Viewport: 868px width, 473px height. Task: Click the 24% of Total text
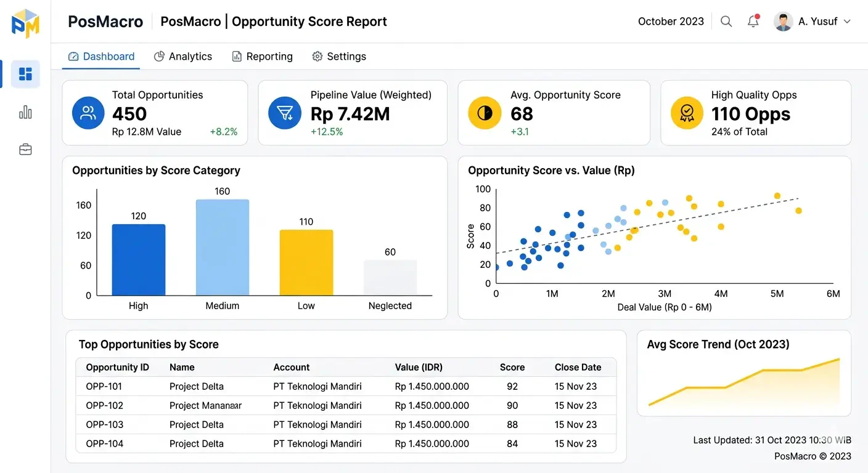(x=739, y=132)
